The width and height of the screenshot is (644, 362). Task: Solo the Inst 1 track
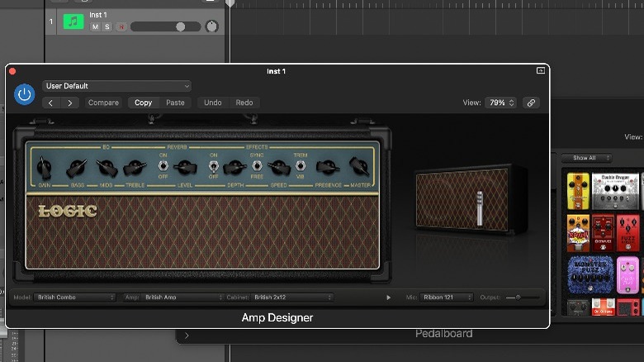pyautogui.click(x=107, y=27)
